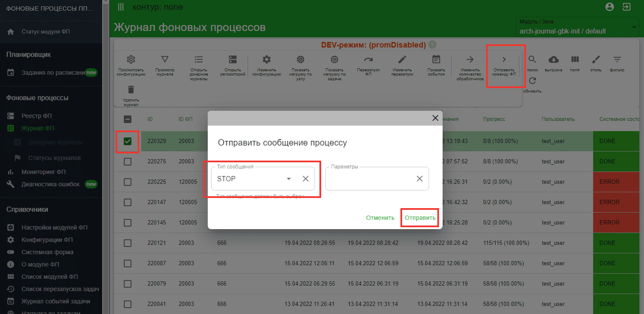644x314 pixels.
Task: Toggle the select-all header checkbox
Action: (x=127, y=119)
